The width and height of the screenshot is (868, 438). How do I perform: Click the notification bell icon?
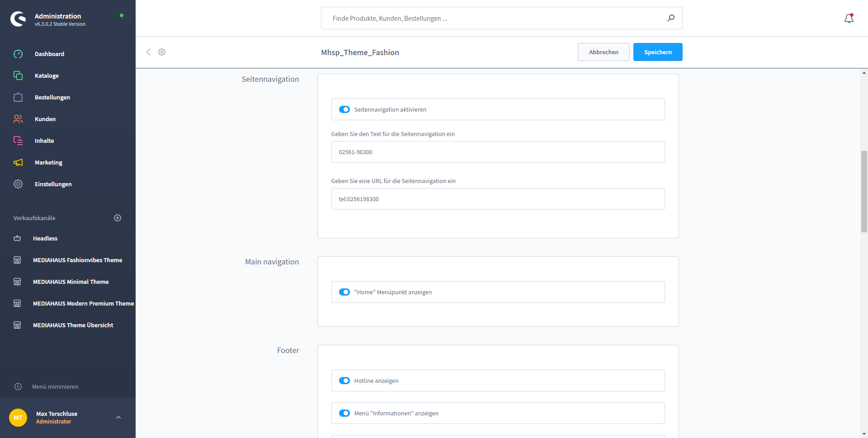pyautogui.click(x=849, y=19)
